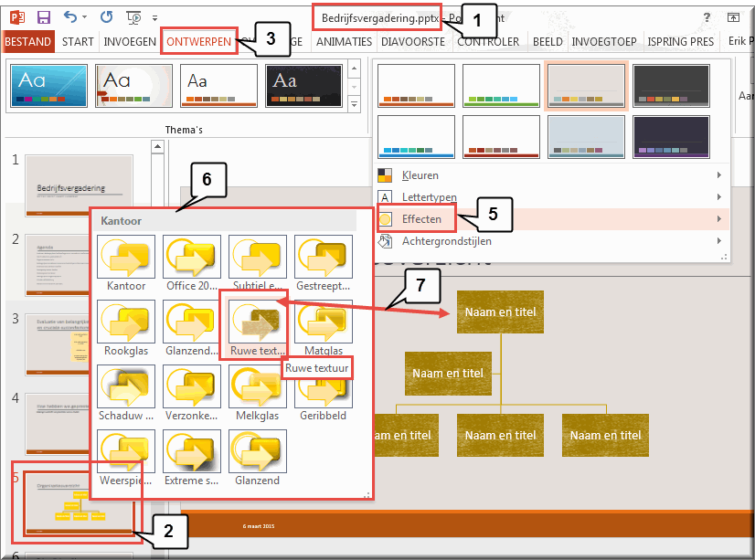This screenshot has width=755, height=560.
Task: Open the Customize Quick Access Toolbar arrow
Action: (155, 18)
